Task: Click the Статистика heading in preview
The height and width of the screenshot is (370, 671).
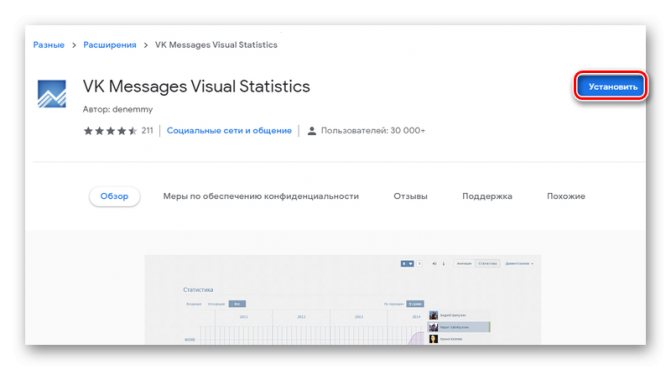Action: pyautogui.click(x=198, y=290)
